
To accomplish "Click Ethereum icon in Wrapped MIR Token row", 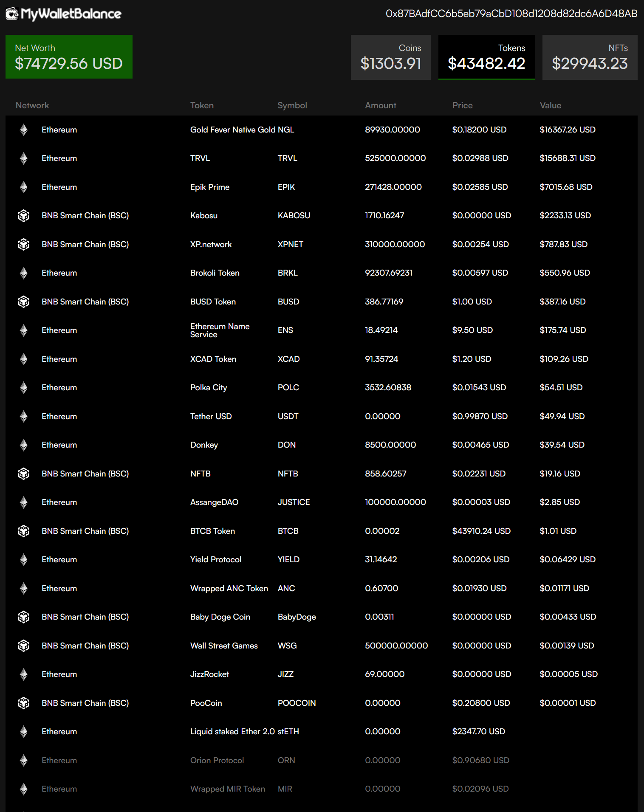I will click(24, 789).
